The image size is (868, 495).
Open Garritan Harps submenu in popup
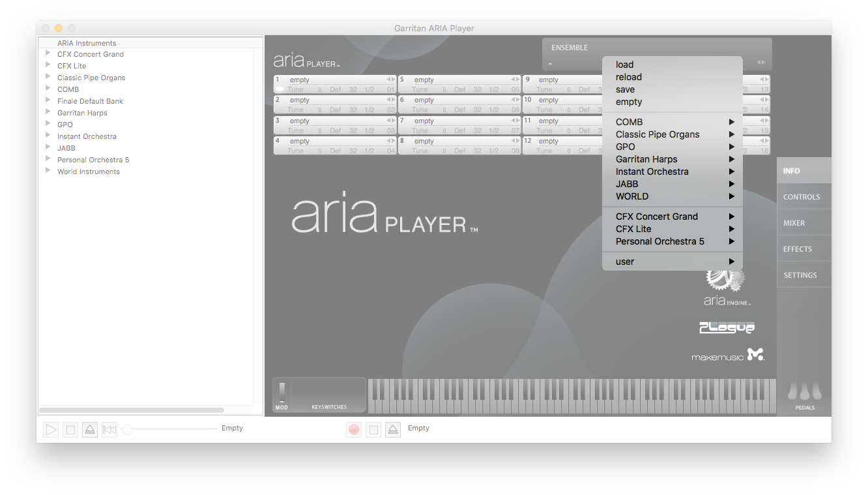click(x=673, y=159)
